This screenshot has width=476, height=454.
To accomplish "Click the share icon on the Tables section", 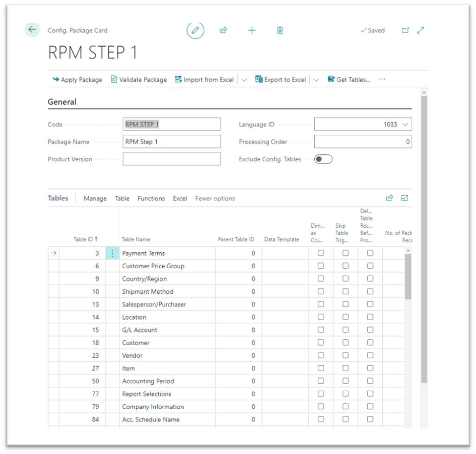I will coord(390,197).
